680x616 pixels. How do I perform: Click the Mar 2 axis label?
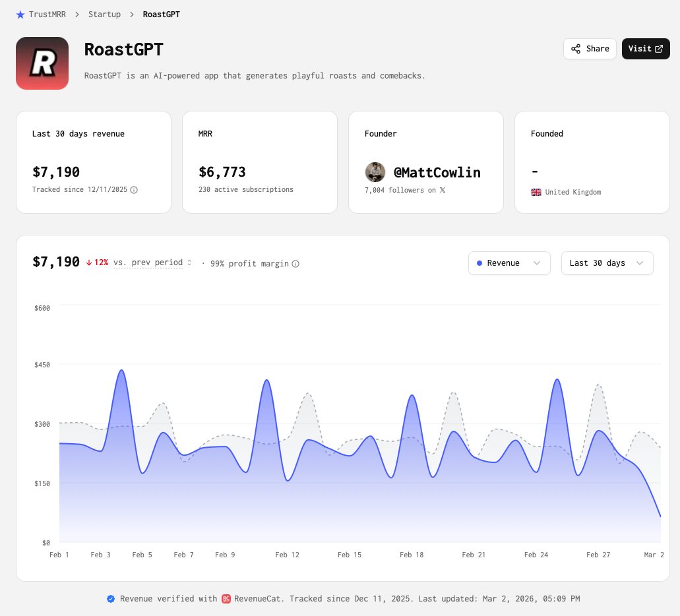654,555
